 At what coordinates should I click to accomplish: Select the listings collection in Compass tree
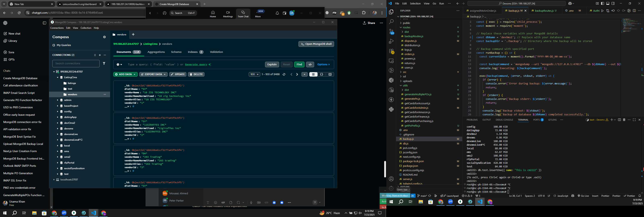(x=72, y=83)
